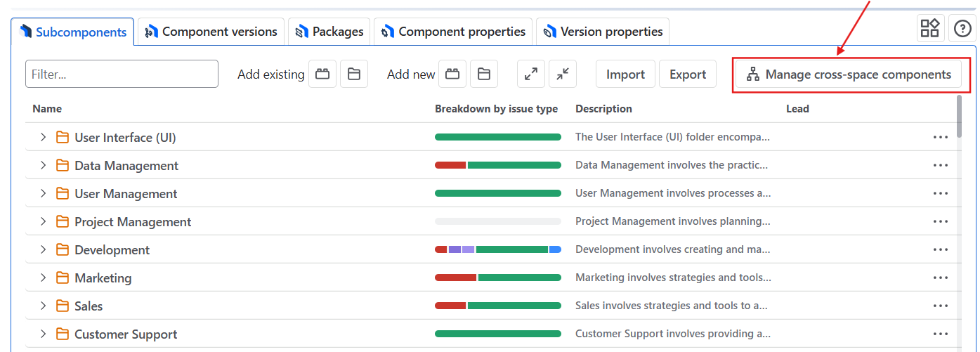Switch to the Component versions tab
Screen dimensions: 980x352
coord(211,32)
